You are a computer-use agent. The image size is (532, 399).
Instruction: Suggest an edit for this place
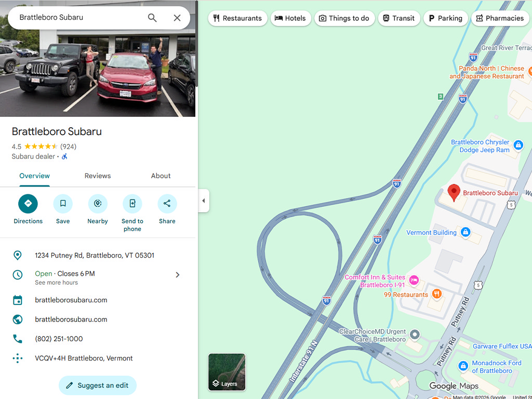click(98, 385)
